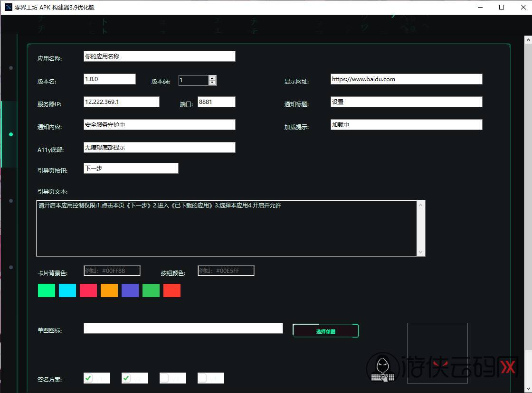
Task: Uncheck the V2 signature scheme checkbox
Action: tap(126, 378)
